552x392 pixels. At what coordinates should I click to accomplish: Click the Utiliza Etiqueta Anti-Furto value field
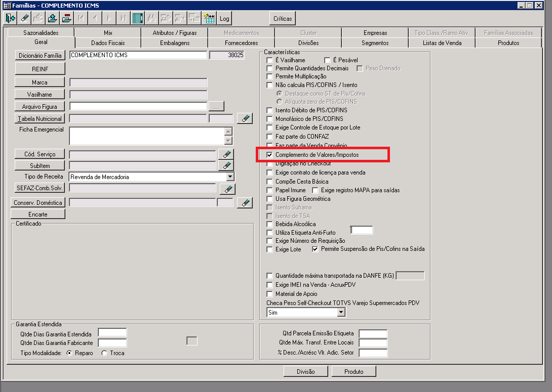362,230
